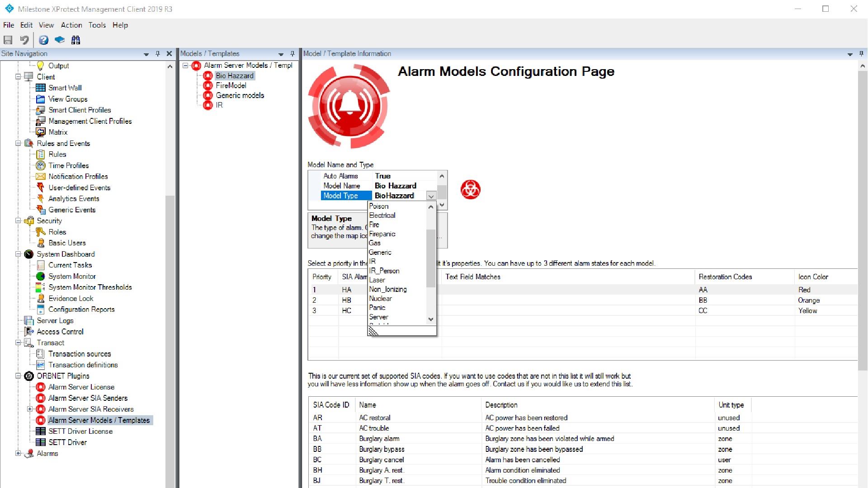Click the Bio Hazzard model icon
This screenshot has height=488, width=868.
pos(208,75)
